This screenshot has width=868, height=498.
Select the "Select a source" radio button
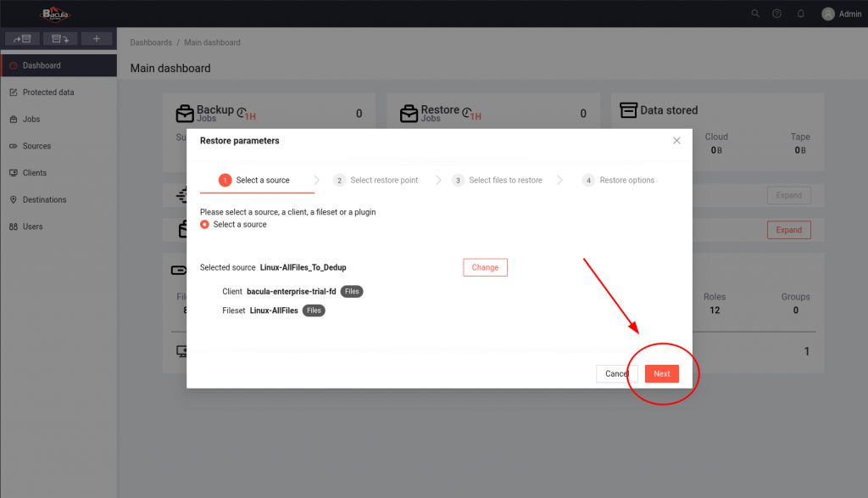[204, 225]
